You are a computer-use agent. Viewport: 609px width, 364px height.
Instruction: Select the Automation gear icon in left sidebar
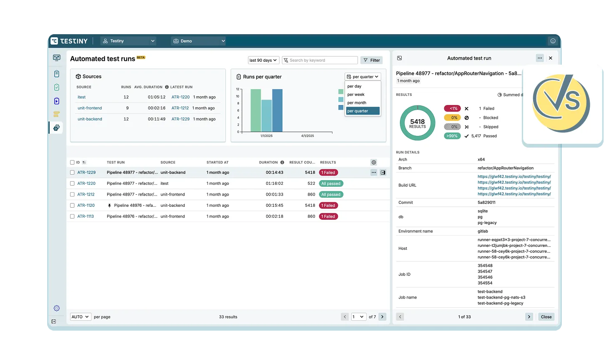click(56, 128)
